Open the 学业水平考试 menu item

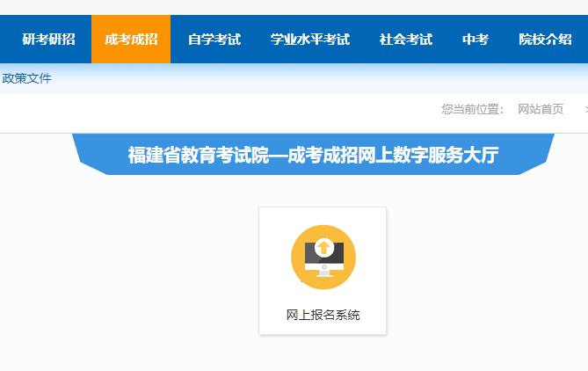(x=310, y=40)
